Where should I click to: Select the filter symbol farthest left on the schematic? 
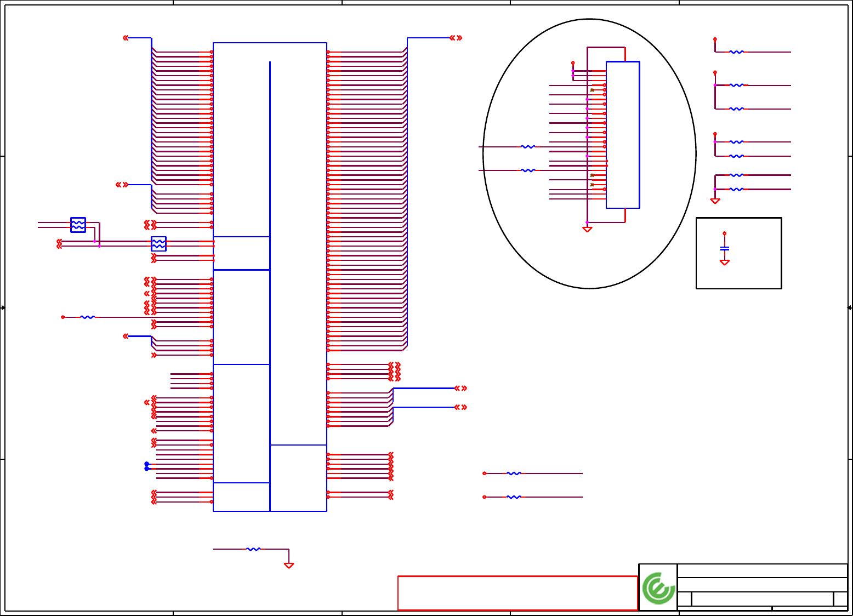pos(78,225)
